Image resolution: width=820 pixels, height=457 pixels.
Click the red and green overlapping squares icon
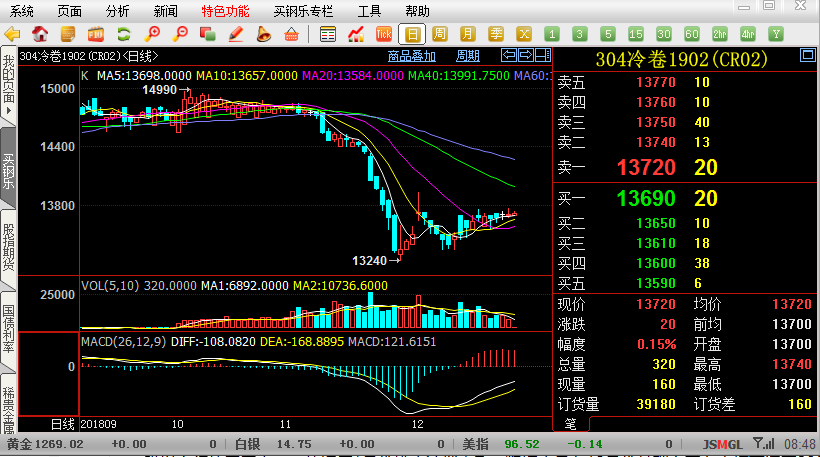pos(208,35)
